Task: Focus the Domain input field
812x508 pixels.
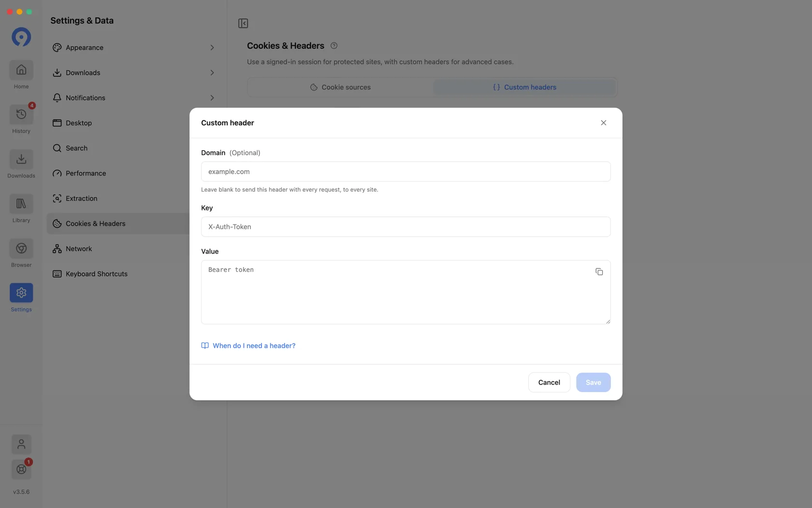Action: point(406,172)
